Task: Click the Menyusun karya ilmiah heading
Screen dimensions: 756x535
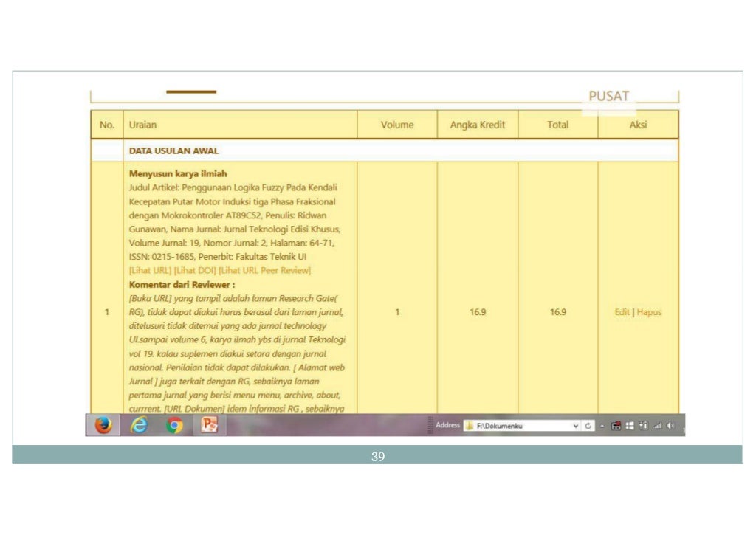Action: [177, 173]
